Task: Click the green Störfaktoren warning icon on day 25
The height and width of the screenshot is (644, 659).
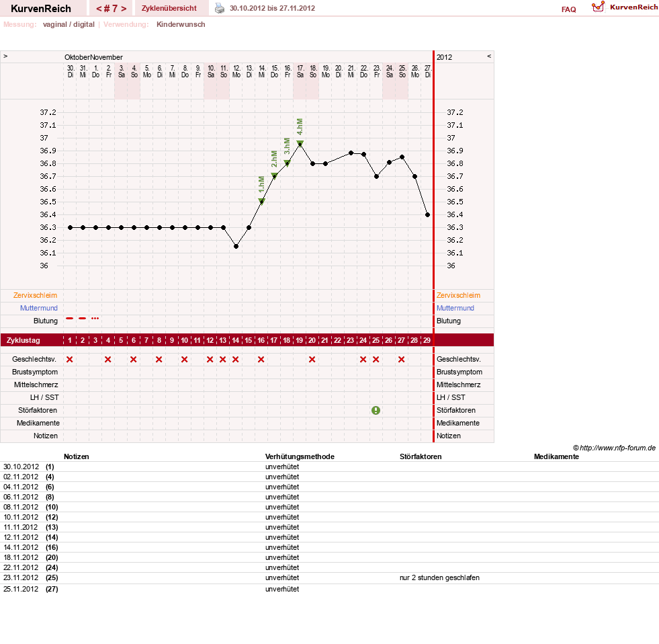Action: [x=376, y=410]
